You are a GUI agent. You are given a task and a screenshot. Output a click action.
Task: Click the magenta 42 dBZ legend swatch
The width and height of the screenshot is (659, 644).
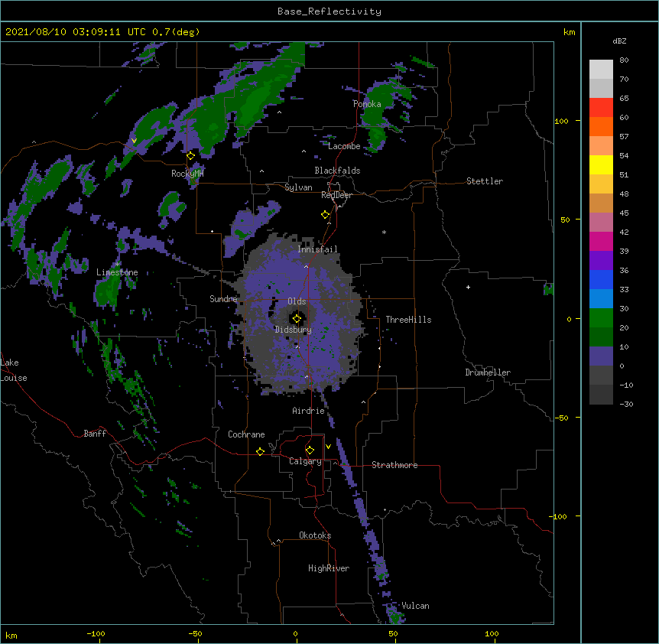[601, 241]
